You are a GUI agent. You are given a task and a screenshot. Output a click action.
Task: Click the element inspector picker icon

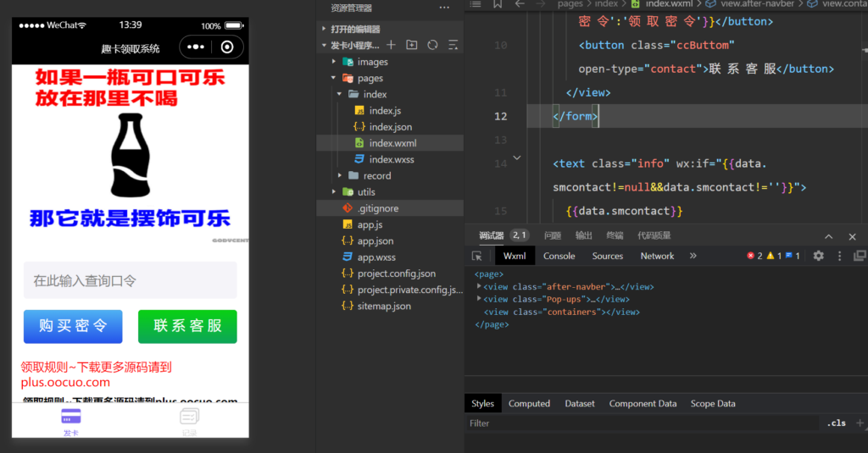click(x=477, y=256)
